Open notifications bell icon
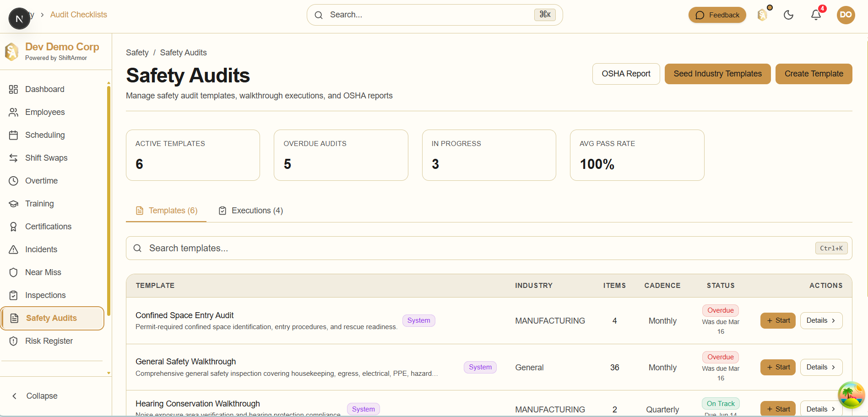Screen dimensions: 868x417 (x=816, y=15)
